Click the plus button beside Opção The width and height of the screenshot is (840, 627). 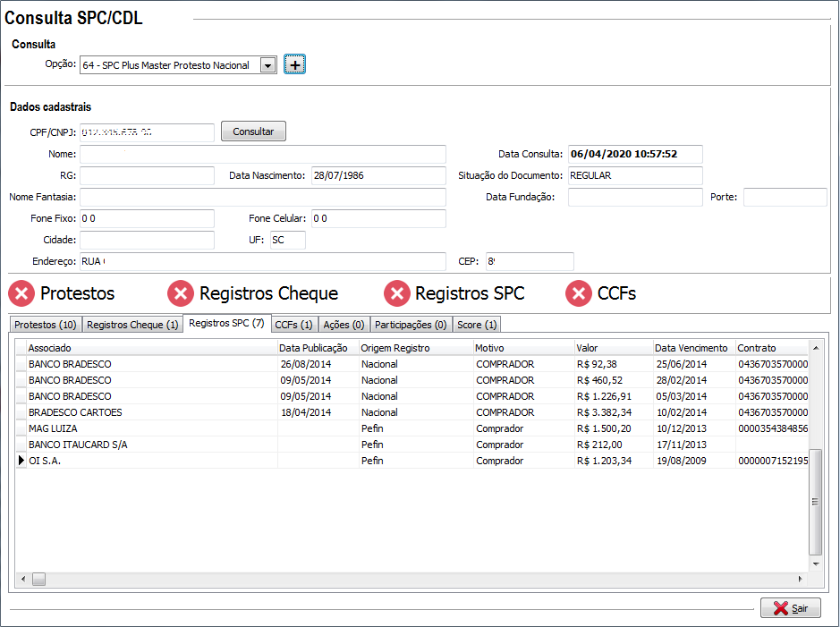294,64
